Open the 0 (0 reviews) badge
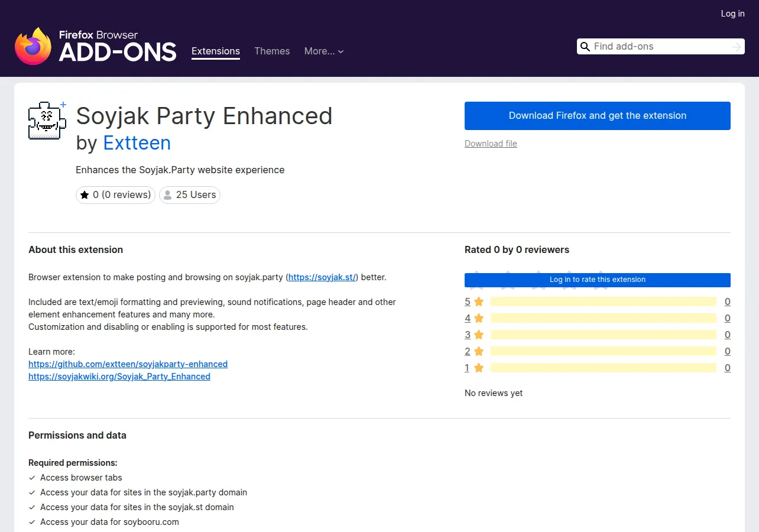The width and height of the screenshot is (759, 532). click(x=115, y=194)
